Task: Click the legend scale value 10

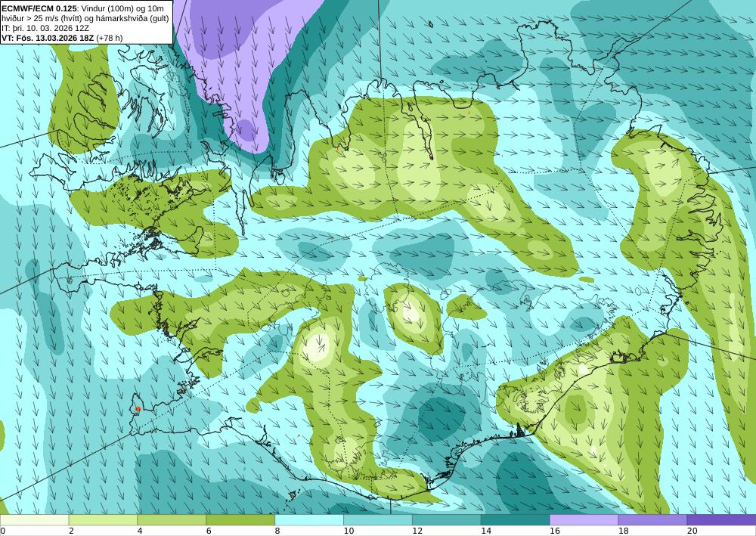Action: pyautogui.click(x=349, y=531)
